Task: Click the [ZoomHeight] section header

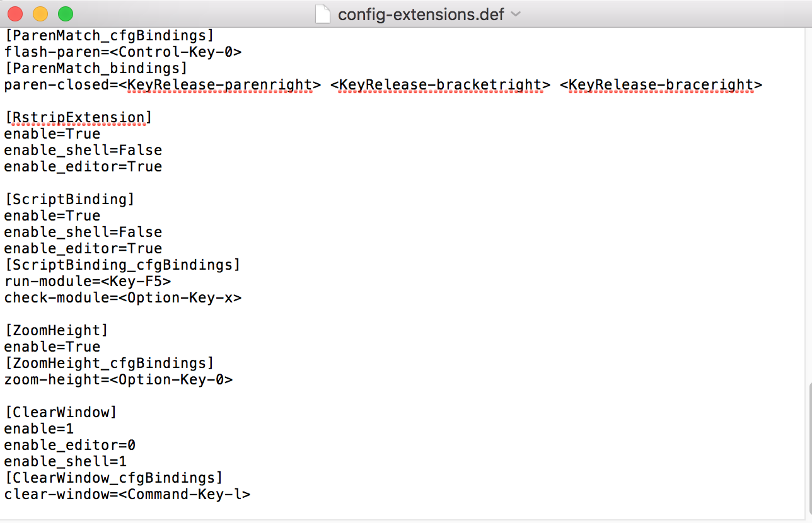Action: [56, 330]
